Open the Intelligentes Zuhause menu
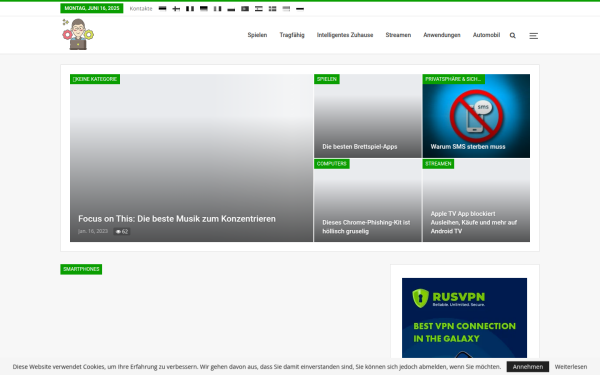 tap(345, 35)
